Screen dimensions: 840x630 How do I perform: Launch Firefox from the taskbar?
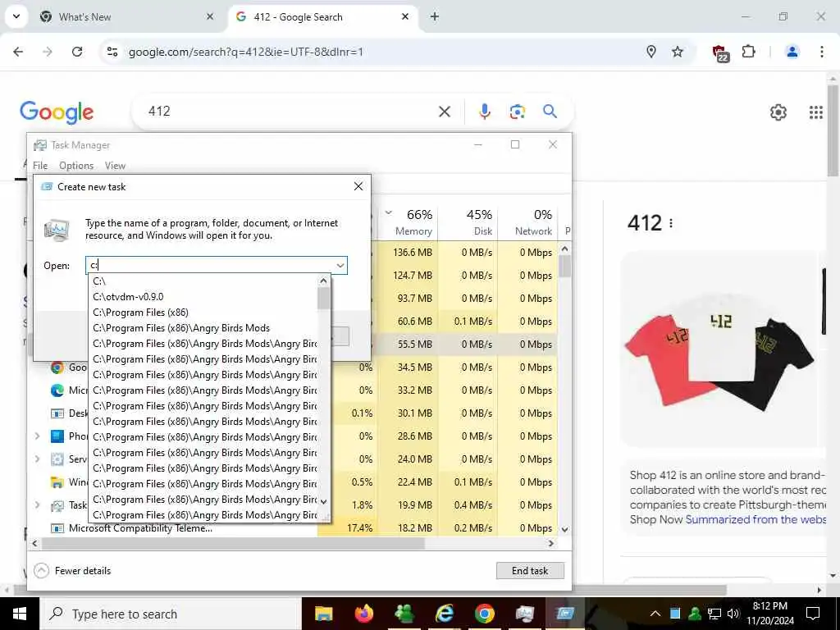[x=363, y=614]
